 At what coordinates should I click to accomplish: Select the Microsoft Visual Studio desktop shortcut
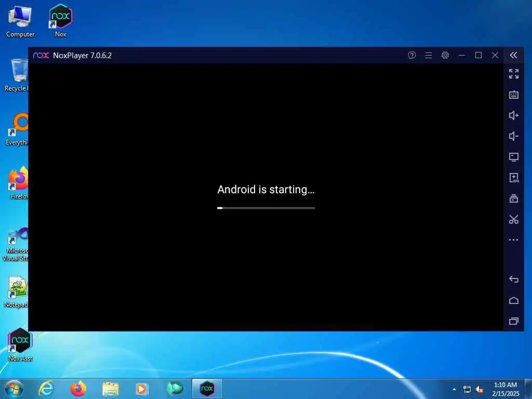tap(16, 244)
